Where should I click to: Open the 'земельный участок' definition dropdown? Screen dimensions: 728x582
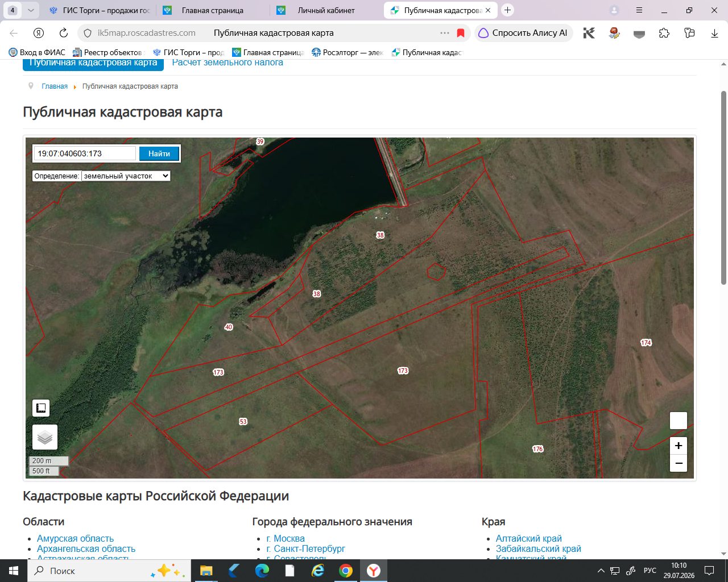pyautogui.click(x=126, y=176)
